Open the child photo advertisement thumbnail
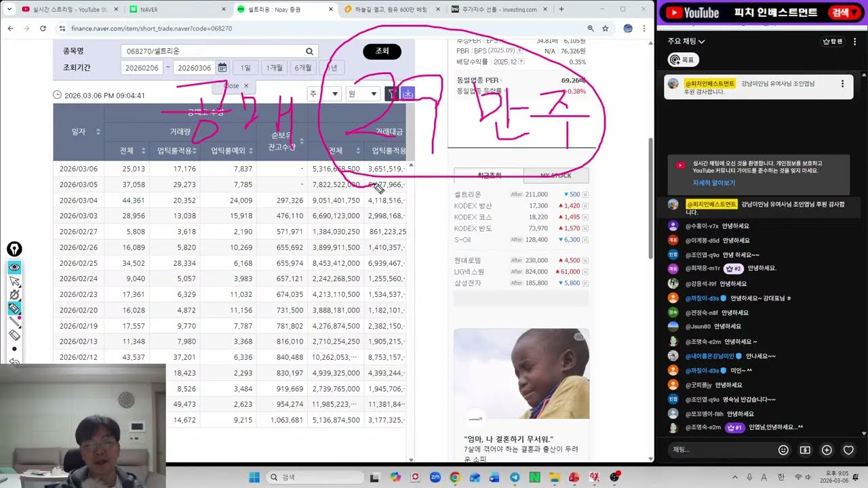This screenshot has height=488, width=868. click(x=521, y=374)
